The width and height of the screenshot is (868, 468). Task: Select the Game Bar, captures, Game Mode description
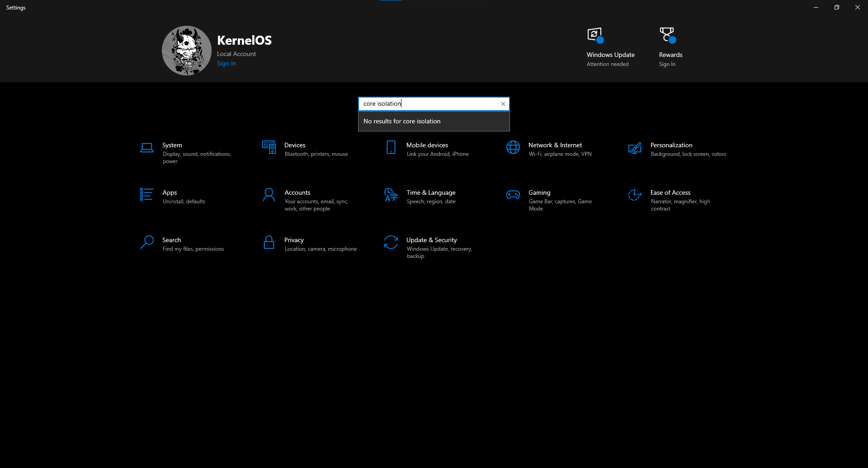(560, 205)
